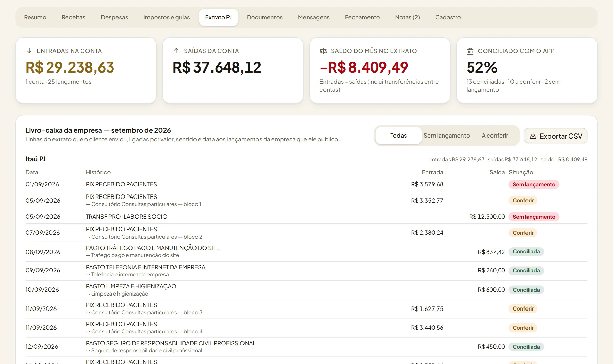Filter by Sem lançamento
613x364 pixels.
pos(446,136)
